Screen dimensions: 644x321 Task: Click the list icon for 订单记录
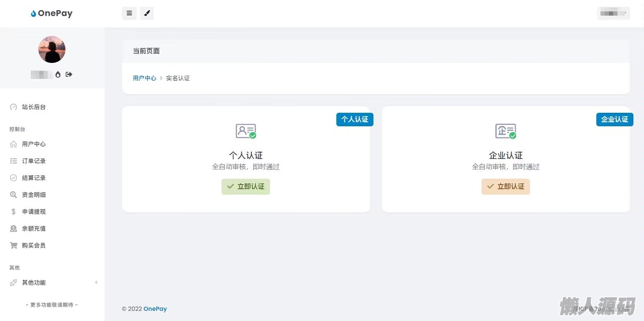point(14,161)
